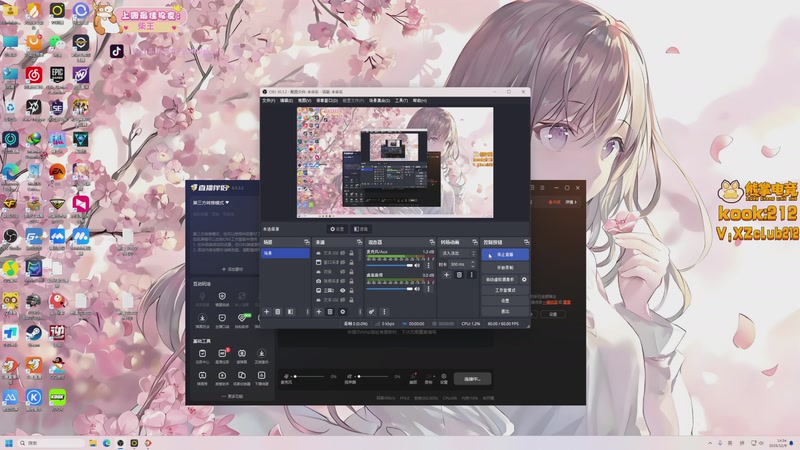Open OBS 工具(T) menu
The width and height of the screenshot is (800, 450).
401,101
